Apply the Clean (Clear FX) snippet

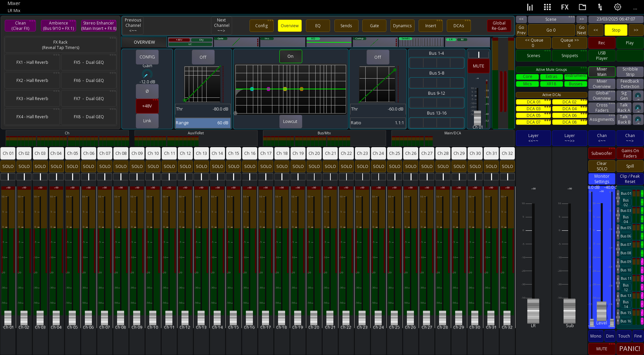[20, 26]
